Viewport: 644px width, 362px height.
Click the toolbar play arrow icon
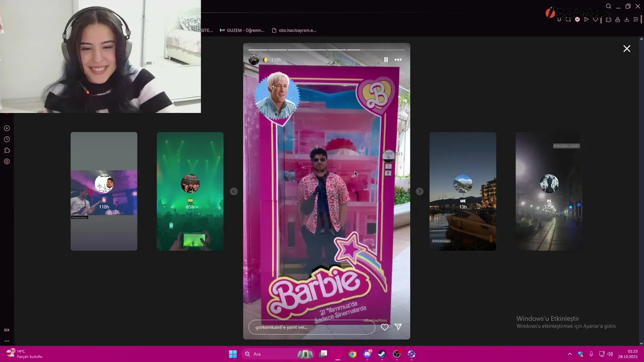pos(586,19)
